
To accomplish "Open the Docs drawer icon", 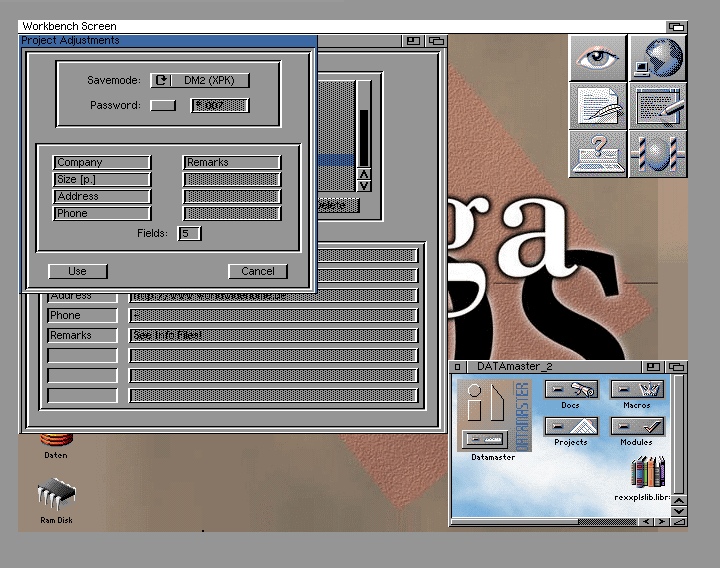I will 570,390.
